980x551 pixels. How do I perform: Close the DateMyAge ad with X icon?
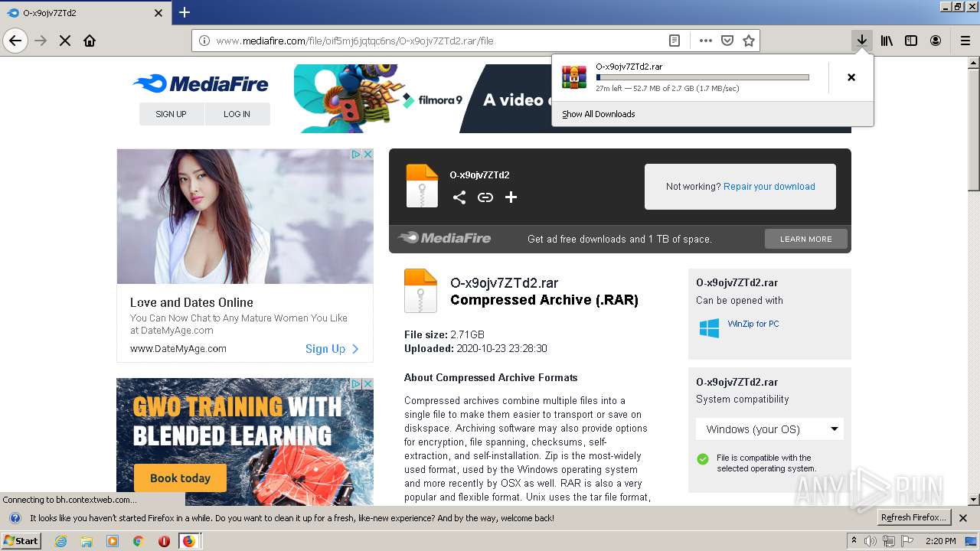pyautogui.click(x=367, y=155)
